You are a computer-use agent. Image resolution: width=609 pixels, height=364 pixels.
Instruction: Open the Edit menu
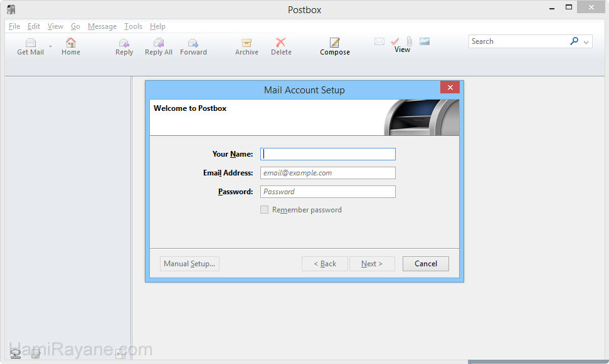pyautogui.click(x=34, y=26)
